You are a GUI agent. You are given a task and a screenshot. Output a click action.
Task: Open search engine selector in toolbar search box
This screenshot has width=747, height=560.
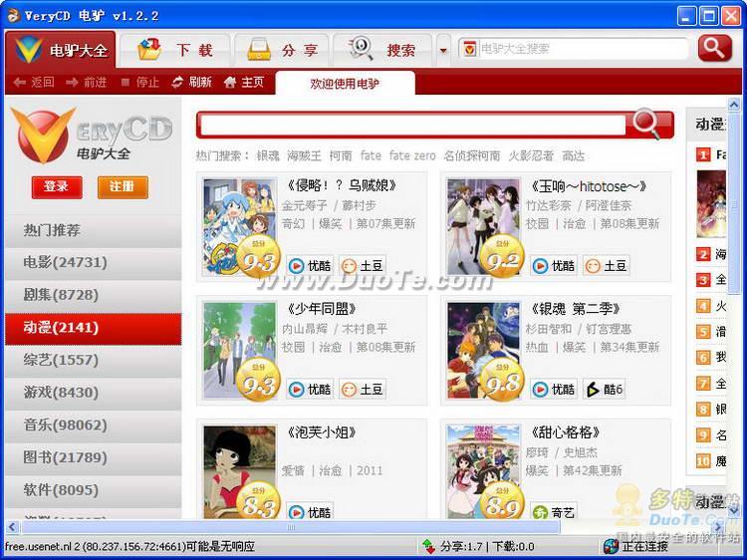(x=469, y=49)
